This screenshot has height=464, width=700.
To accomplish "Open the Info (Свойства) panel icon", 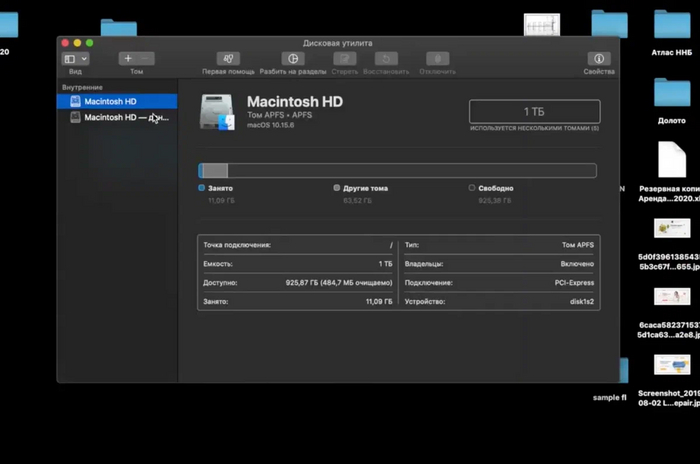I will click(x=599, y=59).
